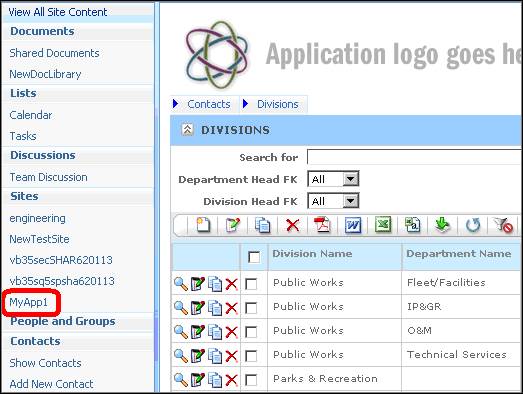Click the Copy record toolbar icon
This screenshot has width=523, height=394.
click(x=263, y=225)
